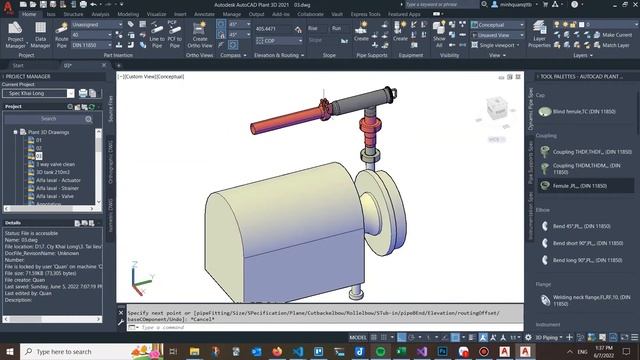Open the workspace switching gear icon

(x=528, y=338)
